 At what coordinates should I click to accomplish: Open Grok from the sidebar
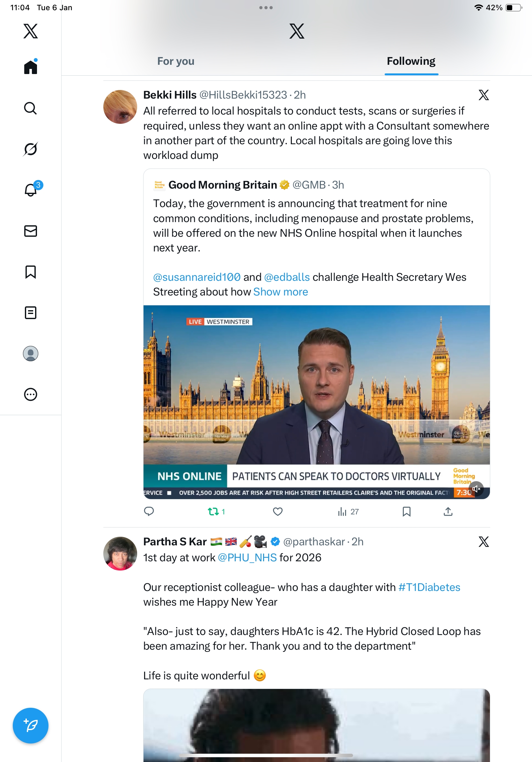[31, 149]
